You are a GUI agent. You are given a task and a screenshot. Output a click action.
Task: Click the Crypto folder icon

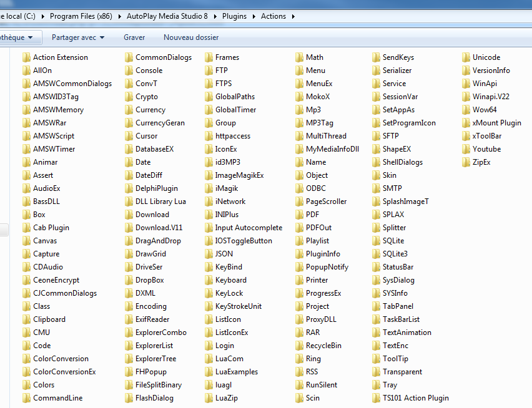click(129, 97)
